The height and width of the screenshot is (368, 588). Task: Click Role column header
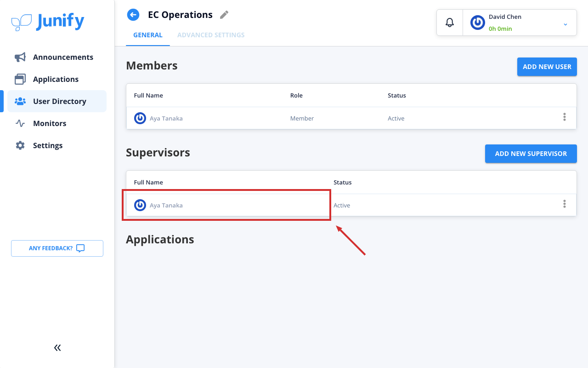click(x=296, y=96)
